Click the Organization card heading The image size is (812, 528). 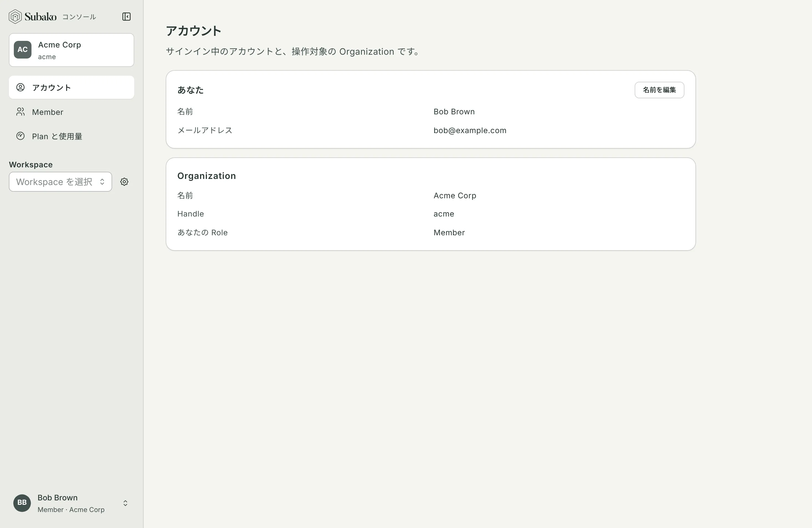click(206, 176)
